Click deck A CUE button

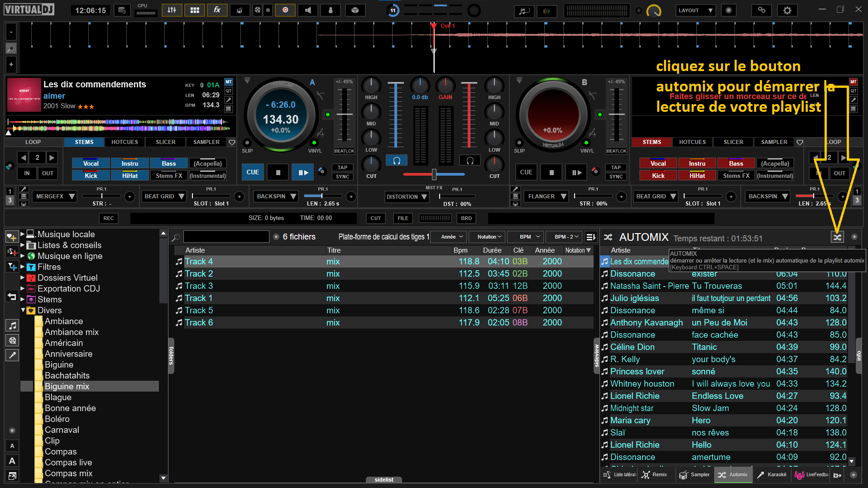click(x=253, y=172)
